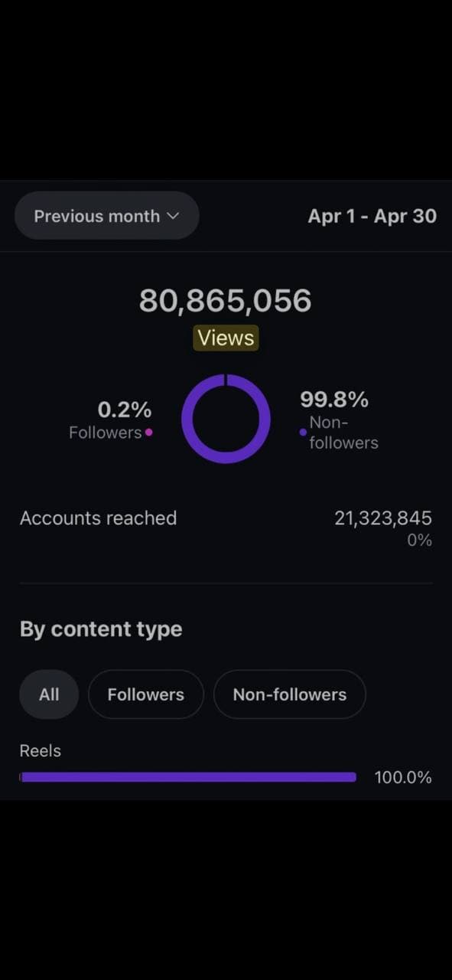The height and width of the screenshot is (980, 452).
Task: Select the 0.2% Followers figure
Action: click(125, 410)
